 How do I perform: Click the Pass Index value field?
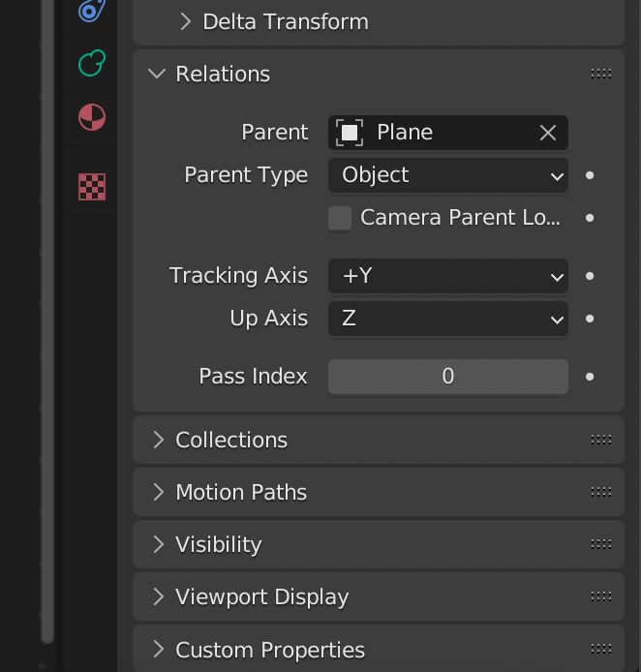447,377
